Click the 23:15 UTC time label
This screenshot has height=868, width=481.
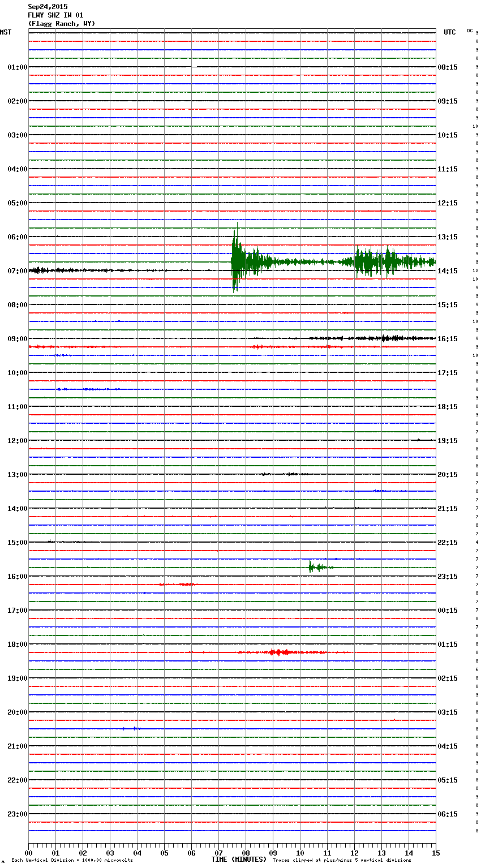click(448, 577)
